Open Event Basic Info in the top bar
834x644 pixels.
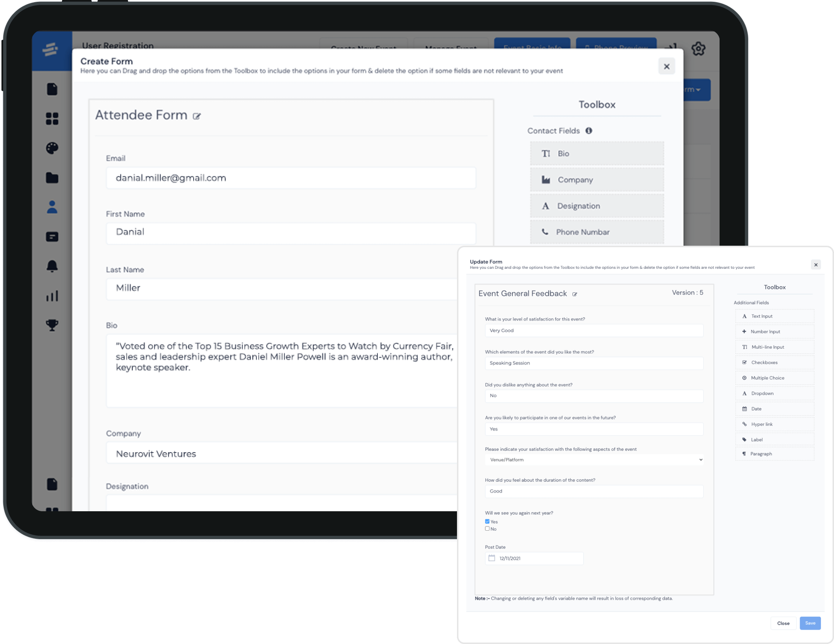click(x=533, y=47)
